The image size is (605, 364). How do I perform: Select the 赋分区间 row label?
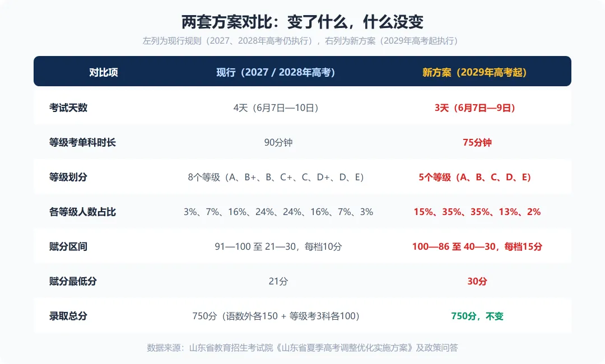[x=68, y=246]
